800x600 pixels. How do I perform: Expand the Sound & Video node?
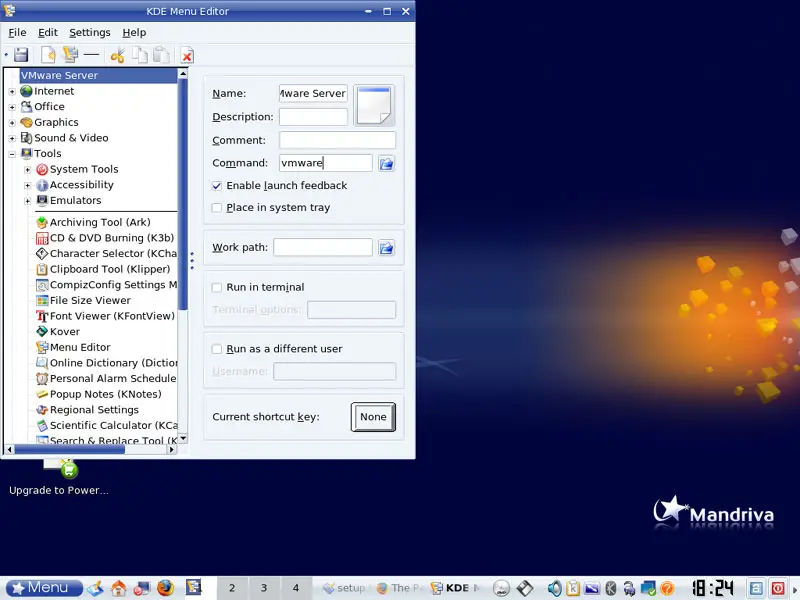[x=12, y=138]
